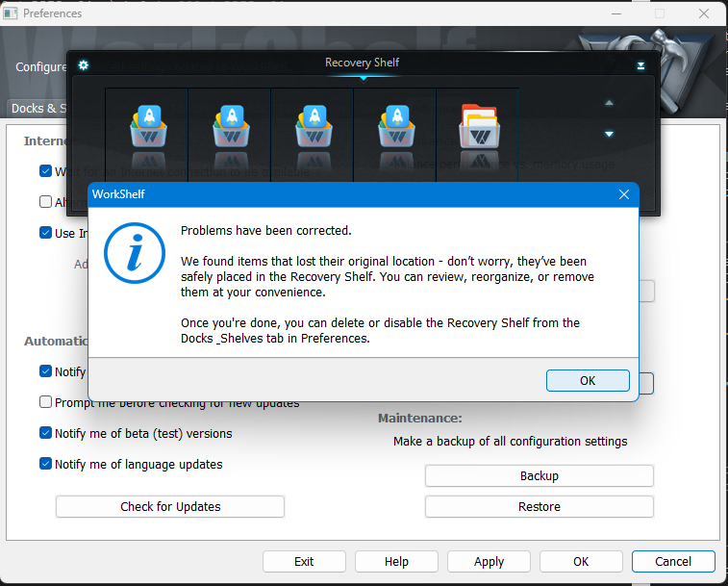Uncheck Notify me of language updates
Viewport: 728px width, 586px height.
[x=46, y=464]
